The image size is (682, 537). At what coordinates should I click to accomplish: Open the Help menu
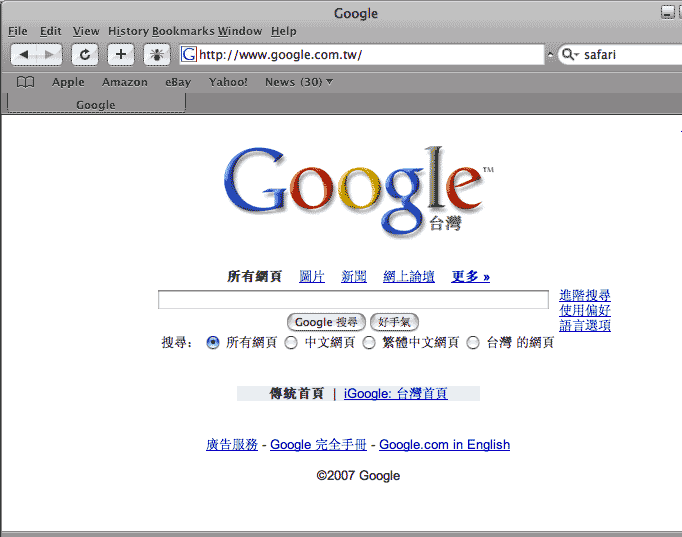284,31
